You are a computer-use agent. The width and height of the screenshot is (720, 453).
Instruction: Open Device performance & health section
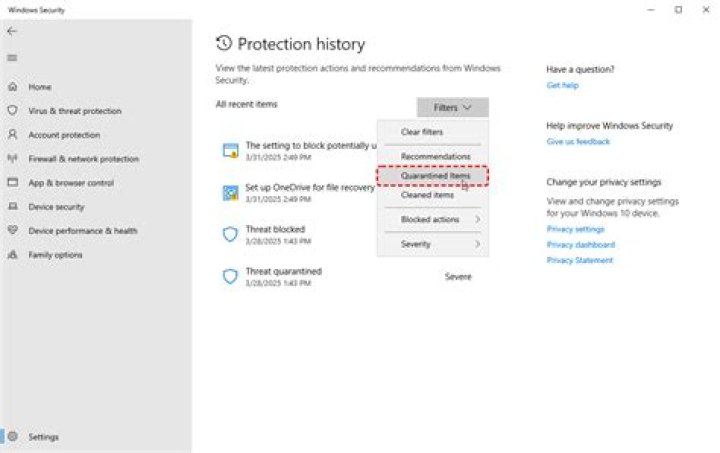point(83,231)
